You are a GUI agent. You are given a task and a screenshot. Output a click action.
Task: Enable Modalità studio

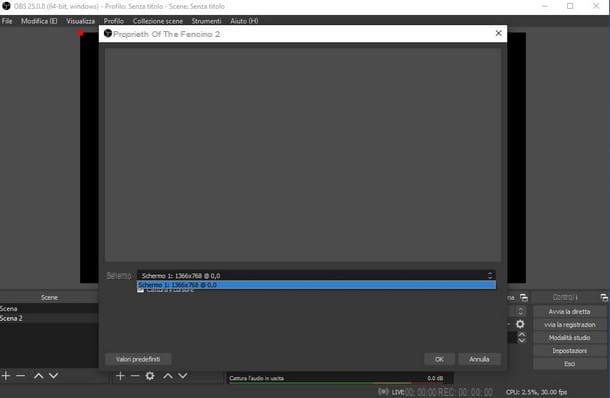[x=570, y=338]
